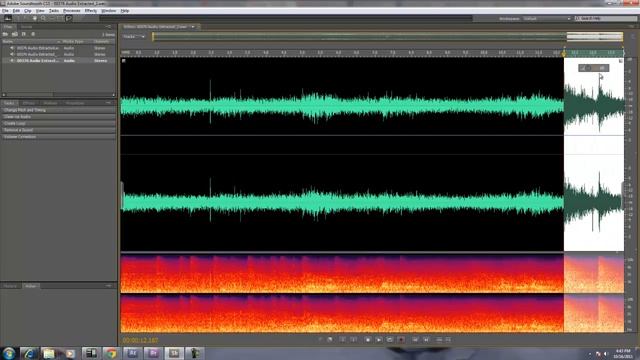Click the delete icon in Files panel
This screenshot has height=360, width=640.
point(33,34)
